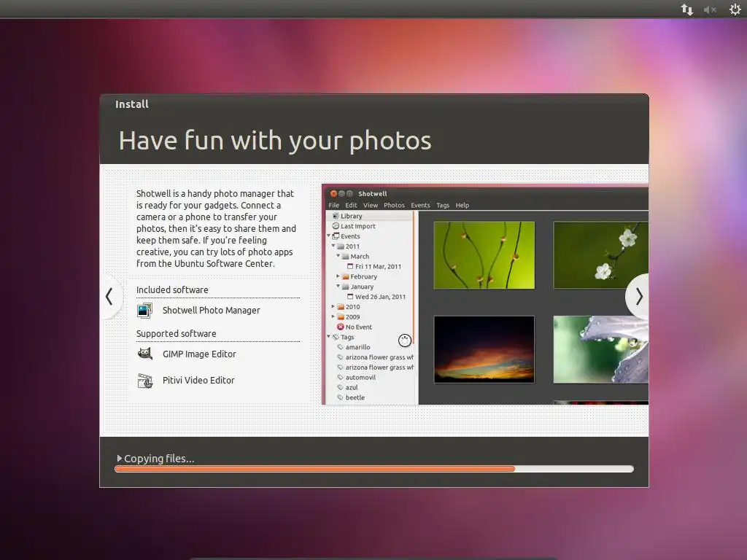Select the GIMP Image Editor label

(x=199, y=354)
